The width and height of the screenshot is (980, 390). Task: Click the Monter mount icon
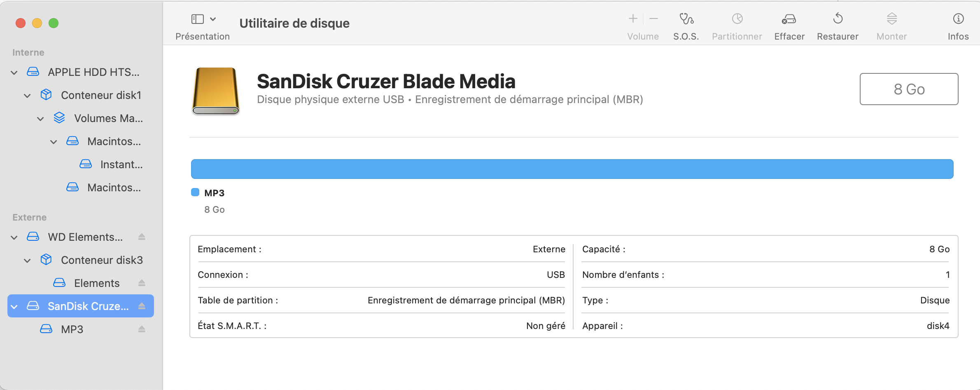coord(891,19)
